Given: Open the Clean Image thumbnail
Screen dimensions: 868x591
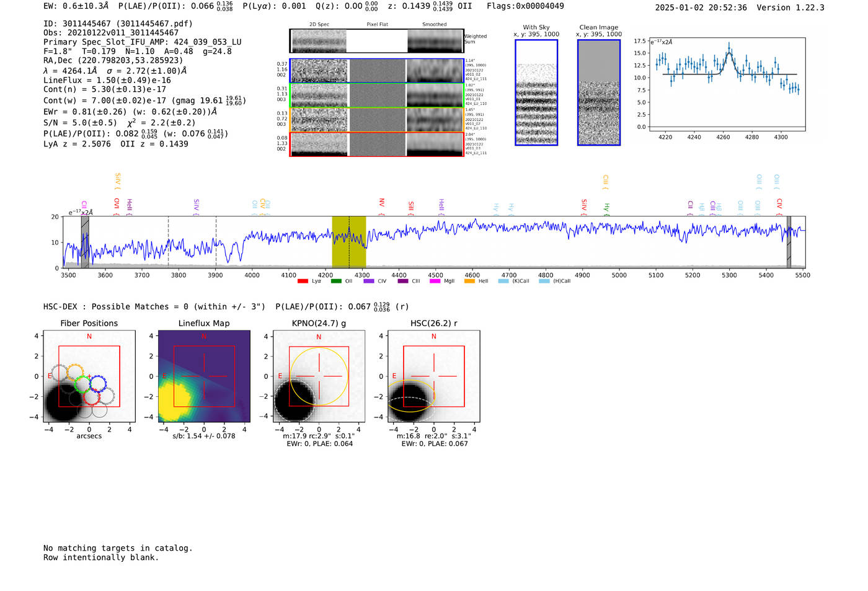Looking at the screenshot, I should click(599, 93).
